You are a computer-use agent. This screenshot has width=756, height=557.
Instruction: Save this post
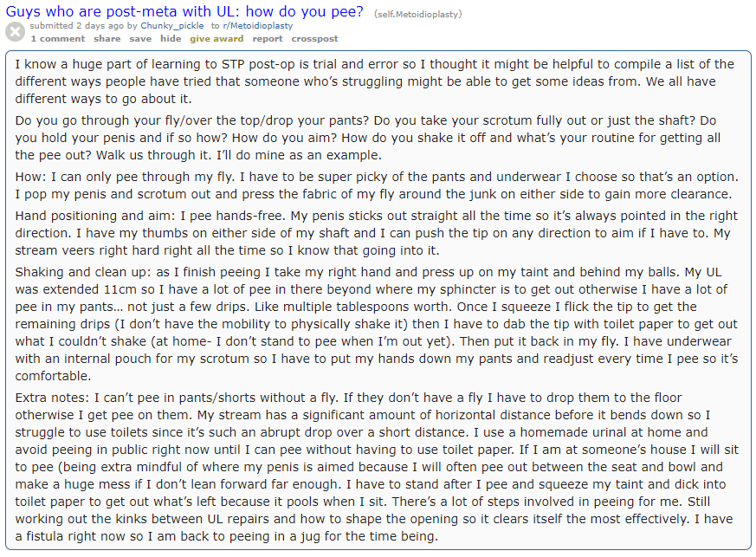(x=140, y=39)
